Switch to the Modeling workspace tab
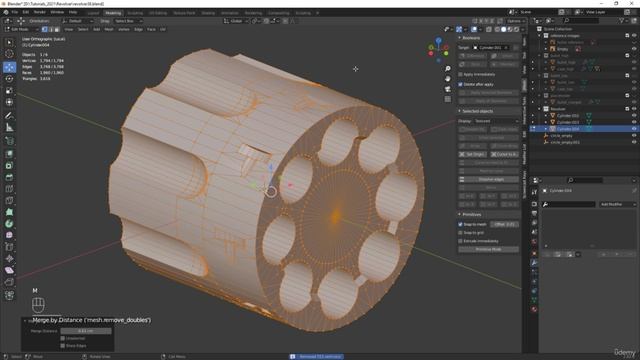This screenshot has width=640, height=360. (x=113, y=13)
